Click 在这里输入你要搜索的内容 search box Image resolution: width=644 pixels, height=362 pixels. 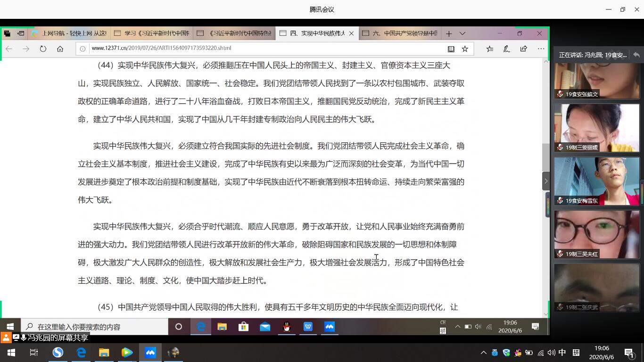tap(94, 327)
